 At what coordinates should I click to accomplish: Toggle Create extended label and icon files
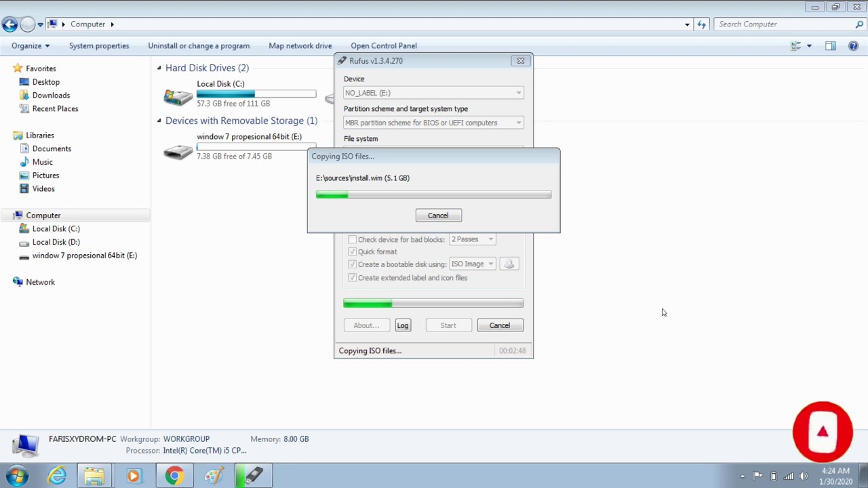click(352, 278)
